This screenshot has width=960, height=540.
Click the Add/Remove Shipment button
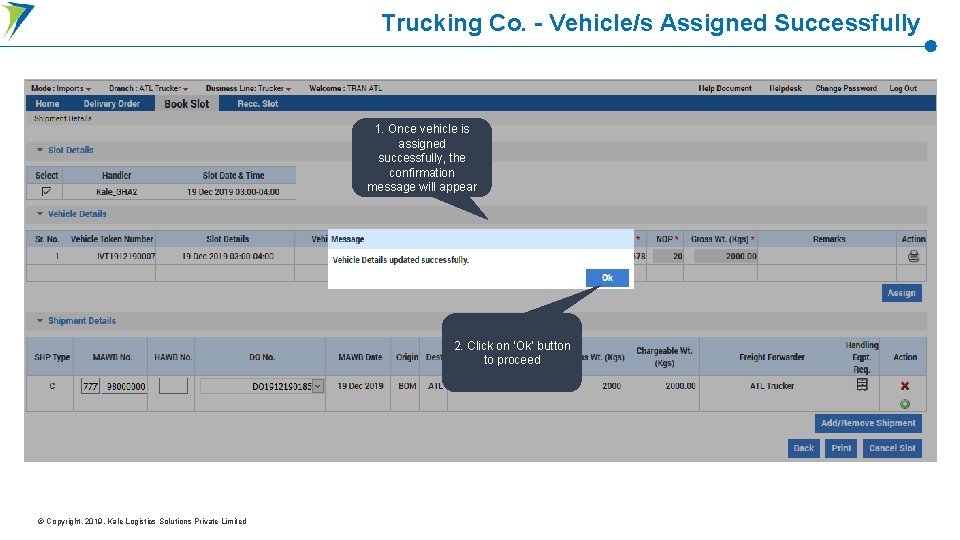click(x=868, y=423)
